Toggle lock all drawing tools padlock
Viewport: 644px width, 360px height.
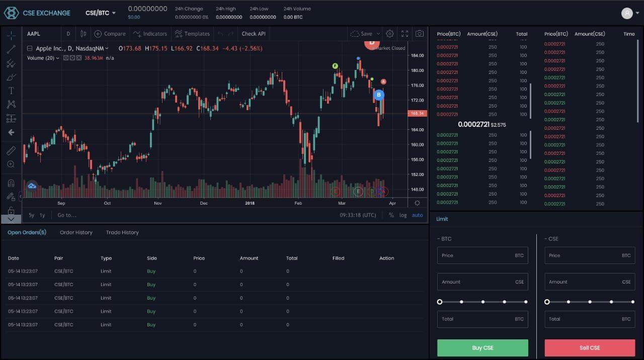11,210
